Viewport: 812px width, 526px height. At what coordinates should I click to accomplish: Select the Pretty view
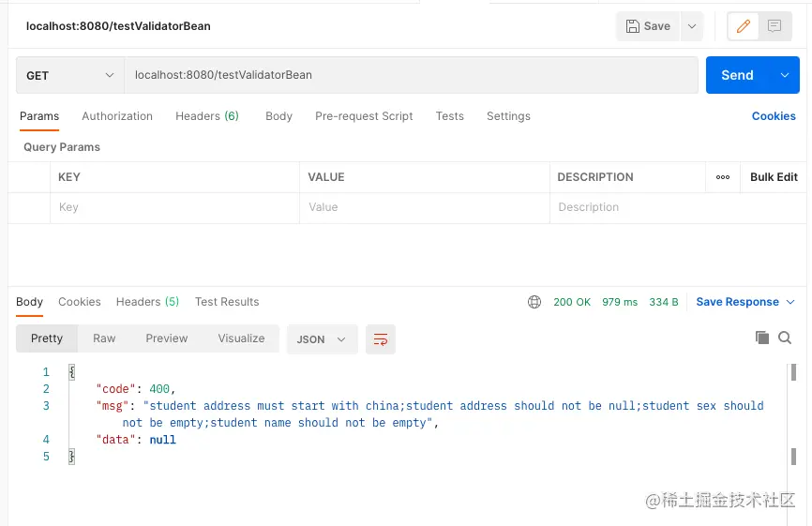(47, 338)
